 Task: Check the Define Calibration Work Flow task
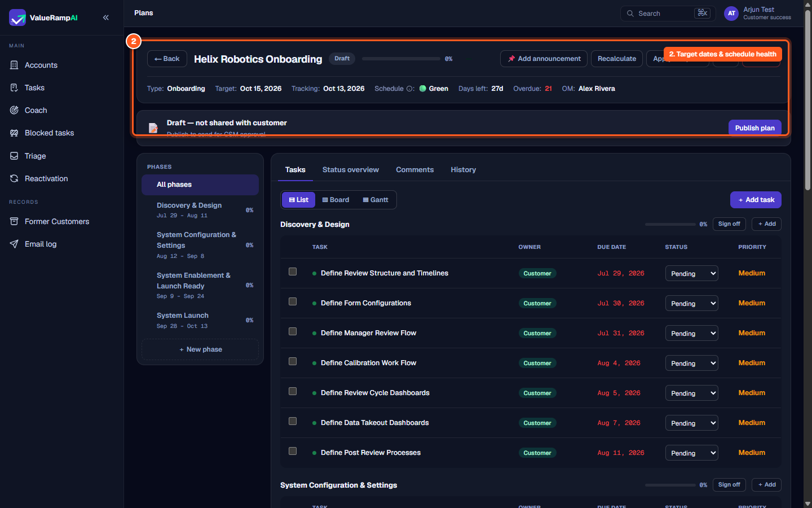[293, 361]
